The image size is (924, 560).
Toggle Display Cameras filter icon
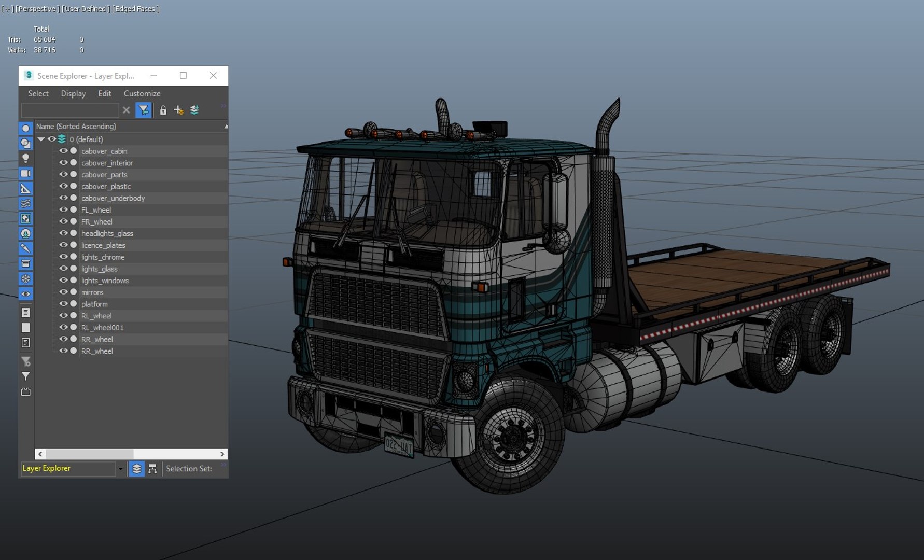pos(25,173)
